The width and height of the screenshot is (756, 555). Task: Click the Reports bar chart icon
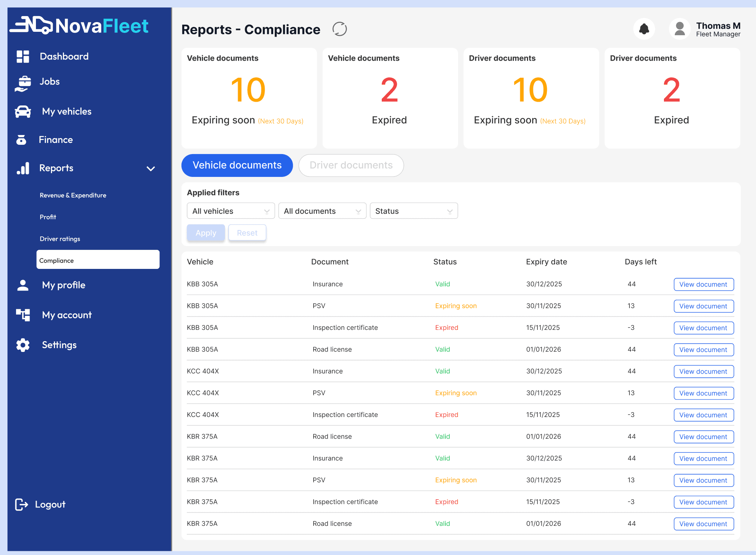click(x=23, y=168)
